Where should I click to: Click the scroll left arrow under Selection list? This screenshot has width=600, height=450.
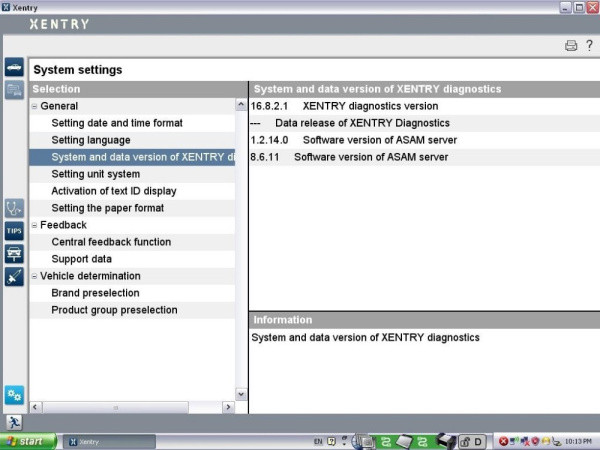(36, 407)
